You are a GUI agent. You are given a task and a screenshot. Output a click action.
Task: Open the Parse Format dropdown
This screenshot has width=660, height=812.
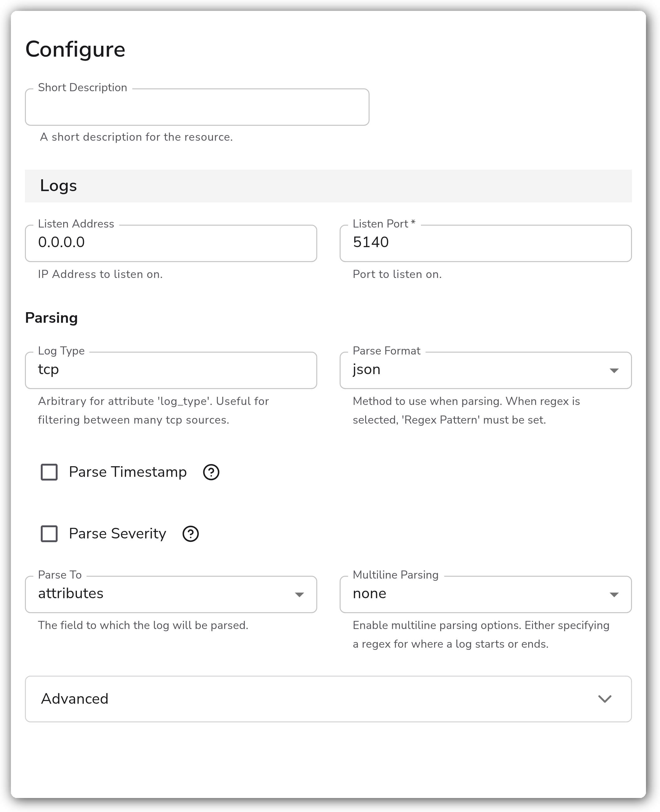pos(485,370)
